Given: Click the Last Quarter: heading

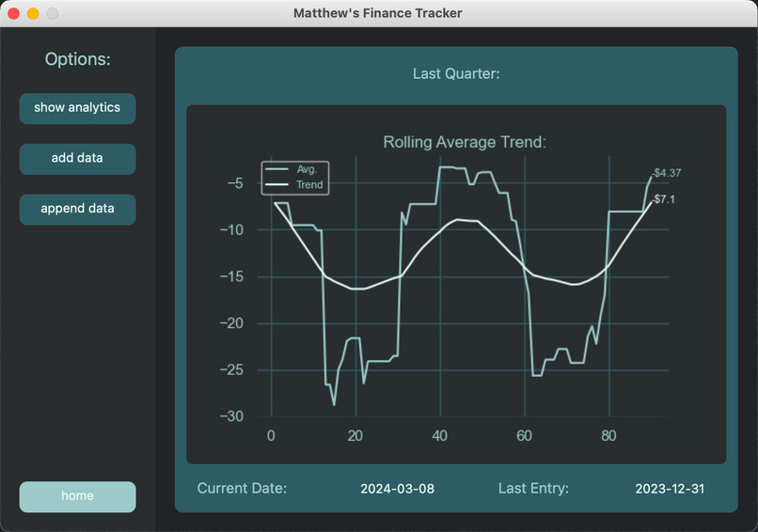Looking at the screenshot, I should click(x=456, y=74).
